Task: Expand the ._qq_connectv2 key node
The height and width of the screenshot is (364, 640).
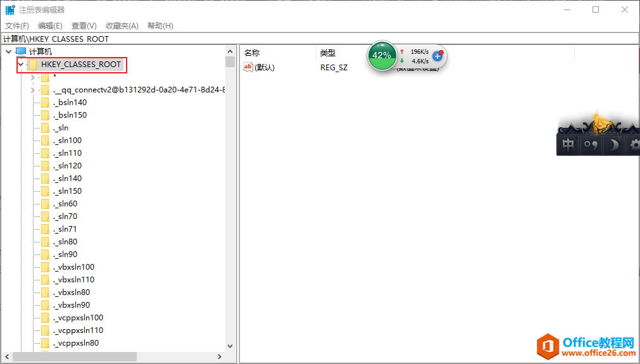Action: click(33, 90)
